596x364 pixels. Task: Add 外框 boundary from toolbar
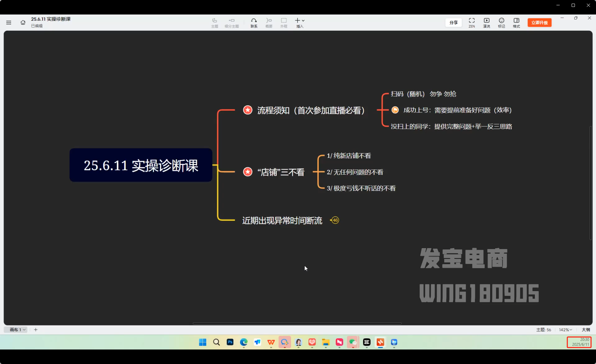(x=284, y=22)
